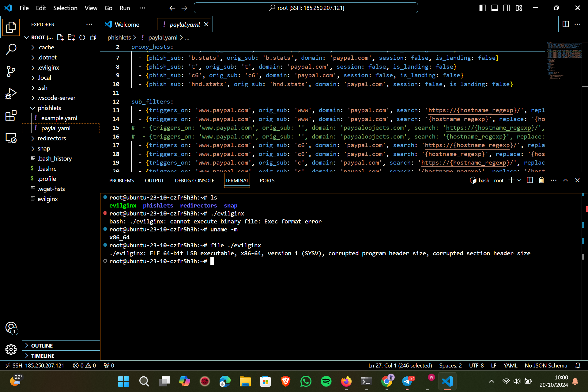Screen dimensions: 588x392
Task: Click Spaces: 2 indentation setting
Action: [x=450, y=365]
